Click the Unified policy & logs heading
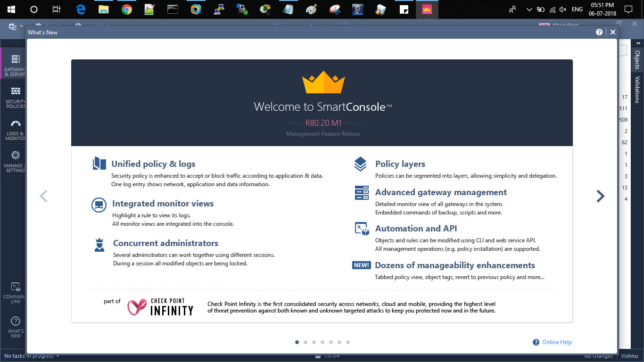Viewport: 644px width, 362px height. [x=153, y=164]
